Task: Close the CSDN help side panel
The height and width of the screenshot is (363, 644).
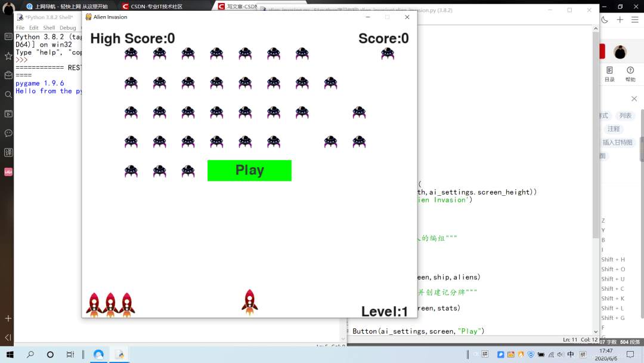Action: pos(634,99)
